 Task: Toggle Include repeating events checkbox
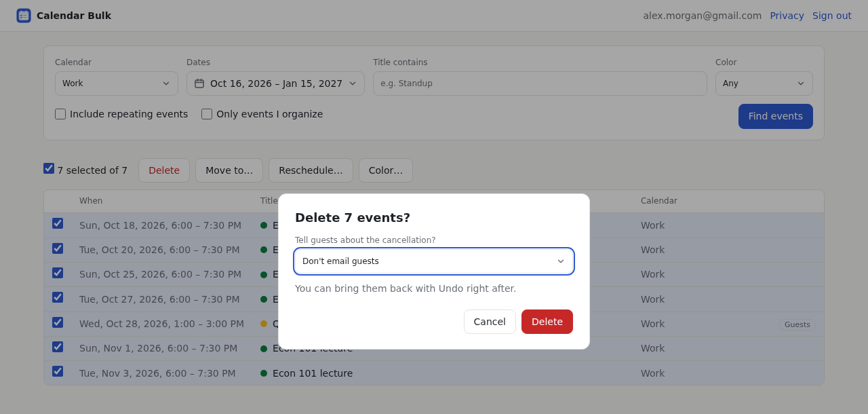[60, 114]
